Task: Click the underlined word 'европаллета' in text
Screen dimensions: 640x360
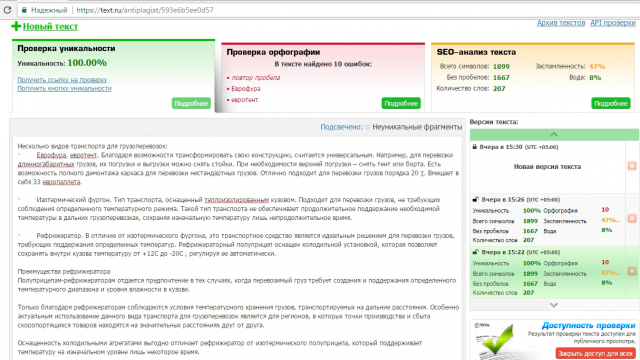Action: 61,182
